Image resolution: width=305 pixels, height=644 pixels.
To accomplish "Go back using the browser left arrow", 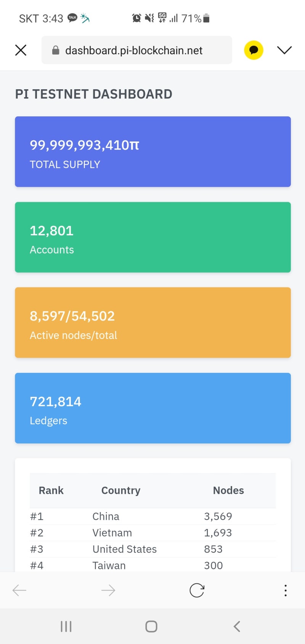I will [x=19, y=591].
